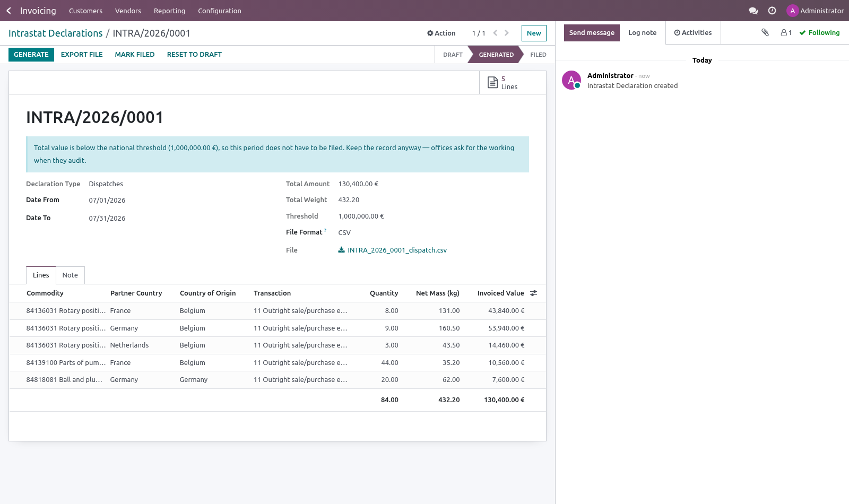Image resolution: width=849 pixels, height=504 pixels.
Task: Create a New declaration
Action: [x=534, y=33]
